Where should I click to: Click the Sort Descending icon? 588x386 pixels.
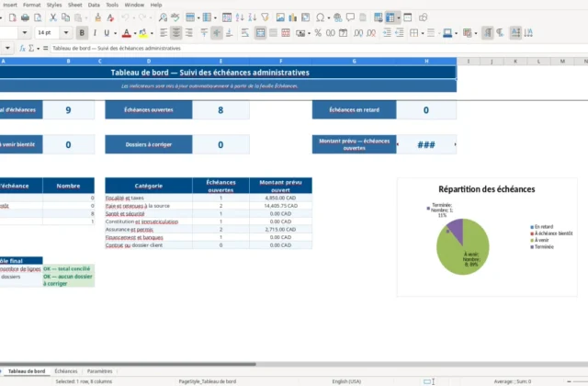tap(252, 17)
